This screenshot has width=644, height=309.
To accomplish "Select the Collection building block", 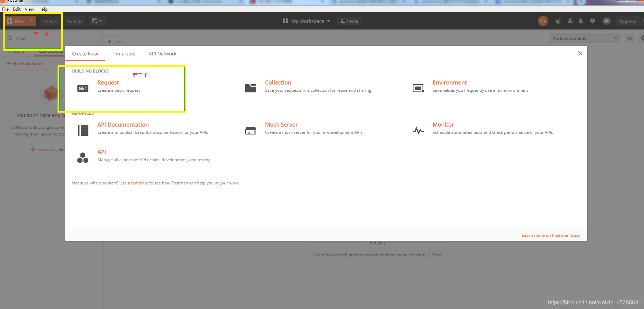I will [278, 82].
